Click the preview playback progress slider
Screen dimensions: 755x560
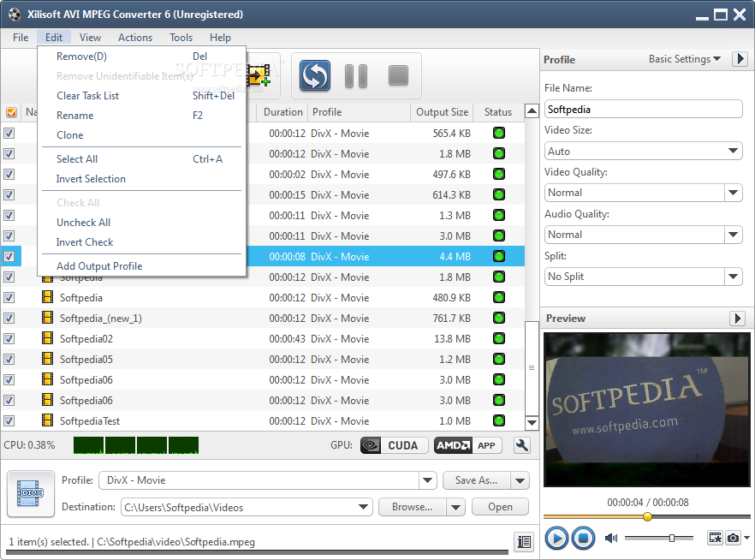coord(646,516)
